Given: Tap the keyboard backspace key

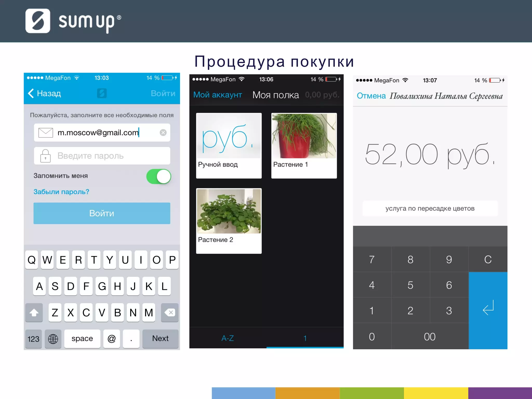Looking at the screenshot, I should (x=170, y=312).
